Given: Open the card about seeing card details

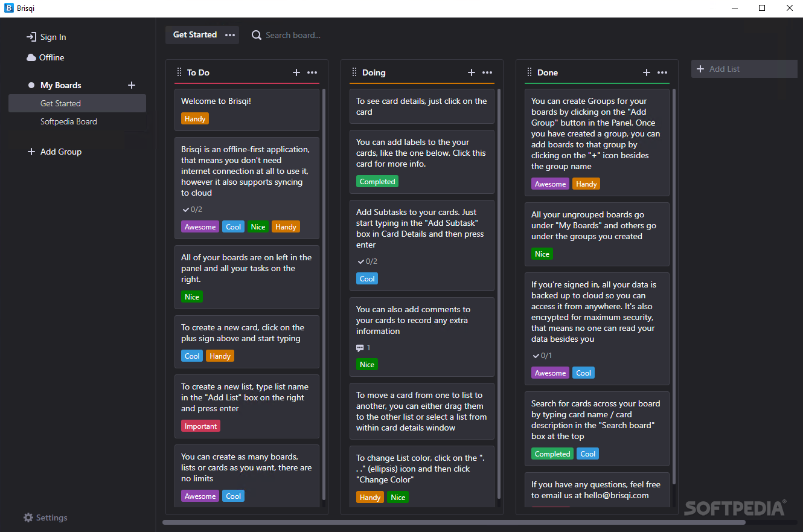Looking at the screenshot, I should point(422,106).
